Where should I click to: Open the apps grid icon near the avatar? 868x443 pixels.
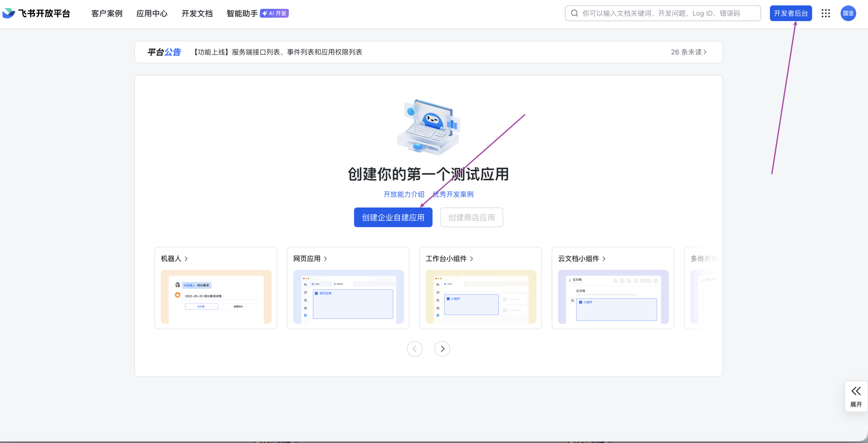826,13
